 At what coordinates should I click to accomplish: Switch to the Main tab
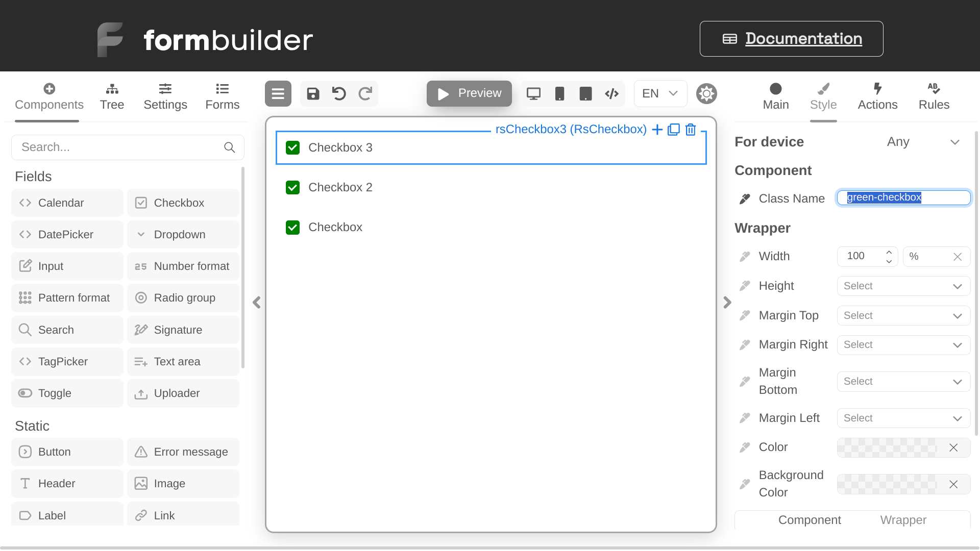coord(775,95)
